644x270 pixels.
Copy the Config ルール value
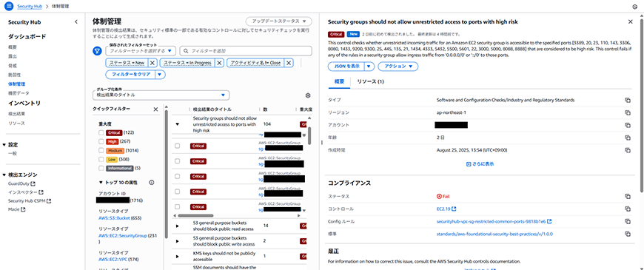coord(628,222)
